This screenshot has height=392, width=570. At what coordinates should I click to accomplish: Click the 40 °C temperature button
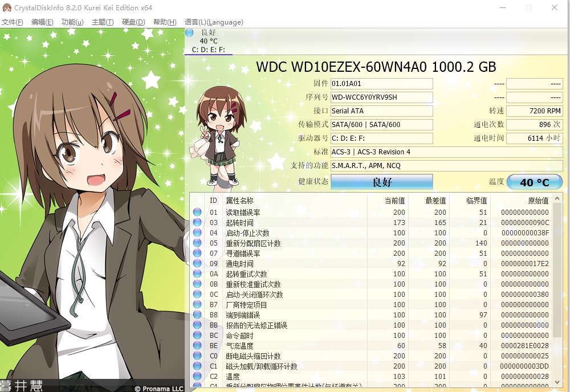pyautogui.click(x=535, y=182)
